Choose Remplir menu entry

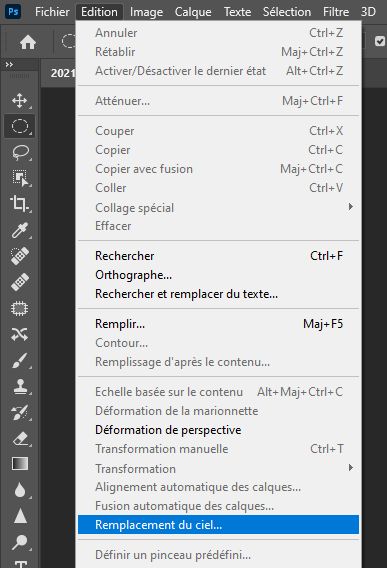pos(219,323)
